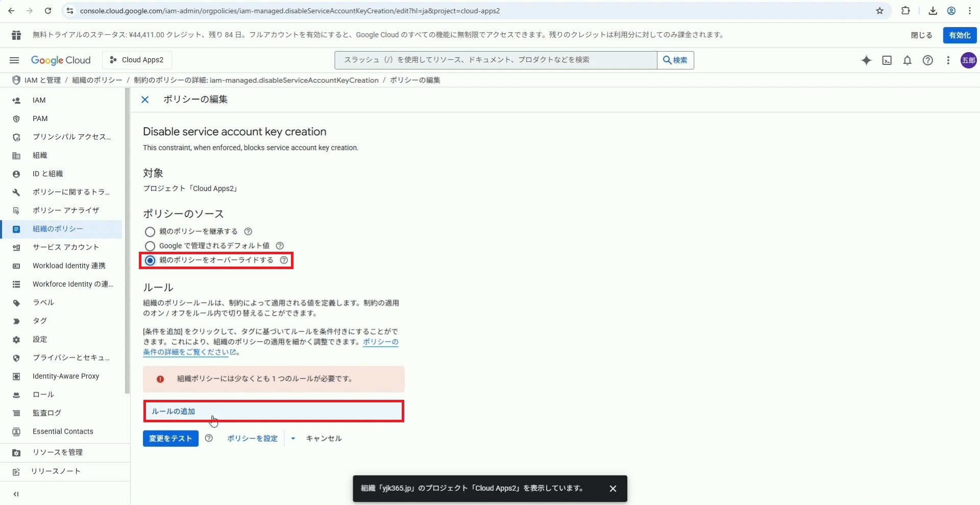The height and width of the screenshot is (505, 980).
Task: Open notifications bell icon
Action: [x=907, y=60]
